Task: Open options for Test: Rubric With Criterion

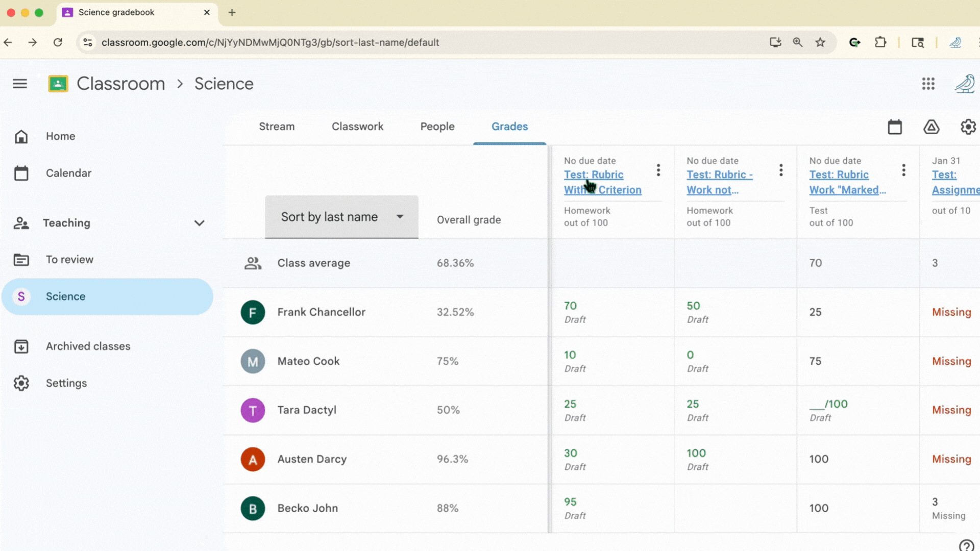Action: 658,170
